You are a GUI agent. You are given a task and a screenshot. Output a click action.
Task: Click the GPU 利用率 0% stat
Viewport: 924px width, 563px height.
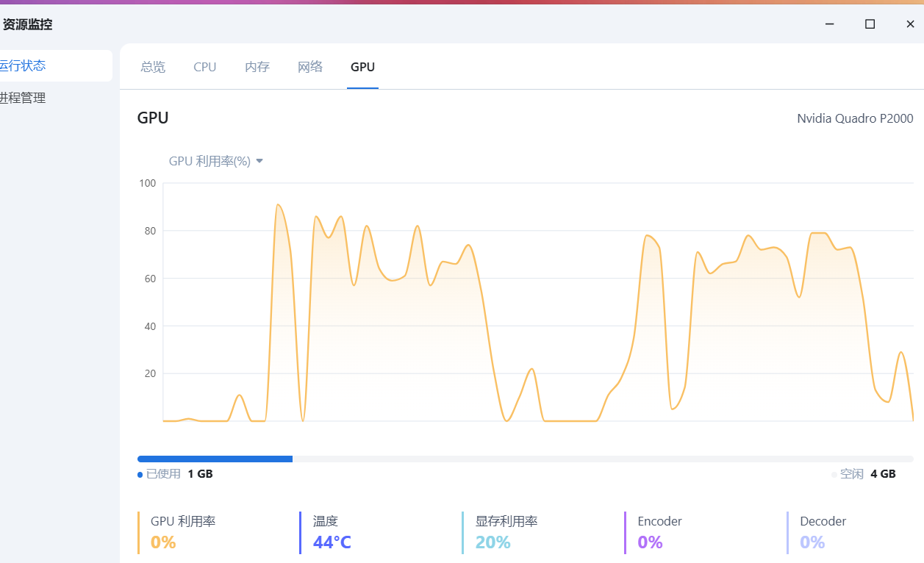183,532
